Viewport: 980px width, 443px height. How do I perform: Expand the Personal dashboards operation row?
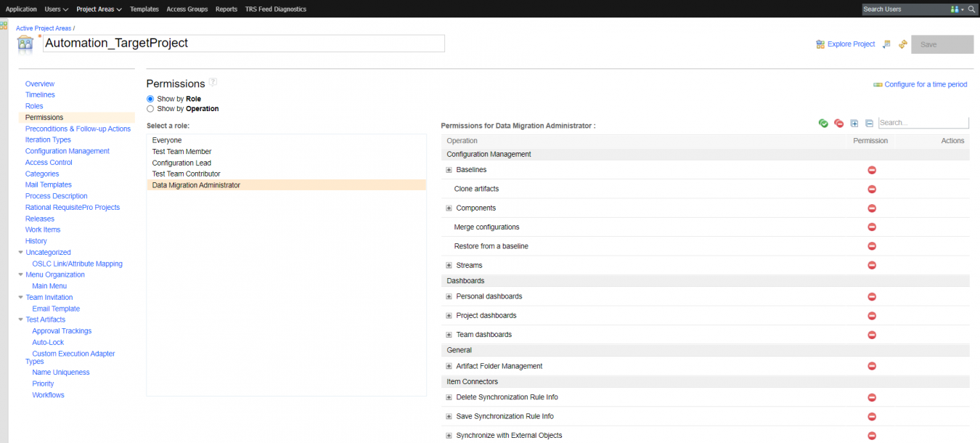(449, 296)
